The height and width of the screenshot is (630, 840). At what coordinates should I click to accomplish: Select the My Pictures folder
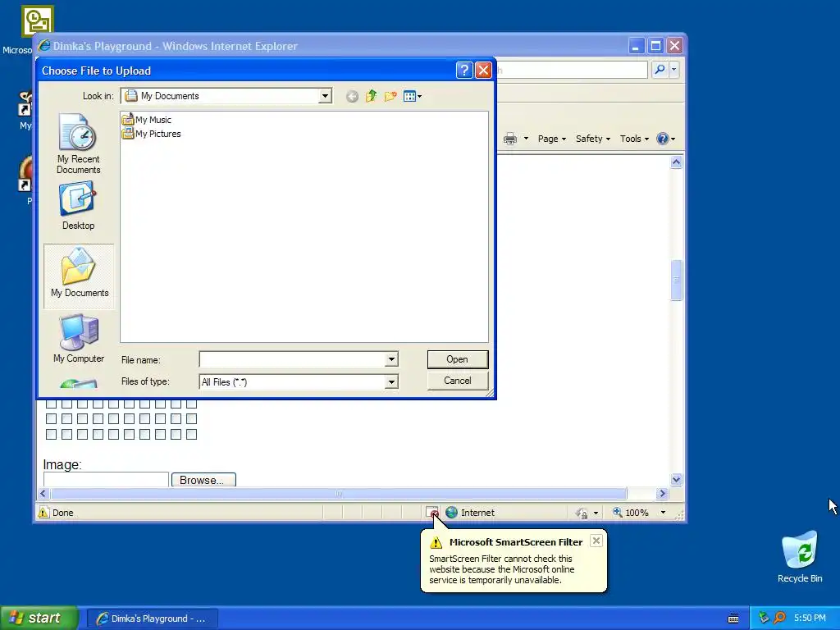152,134
